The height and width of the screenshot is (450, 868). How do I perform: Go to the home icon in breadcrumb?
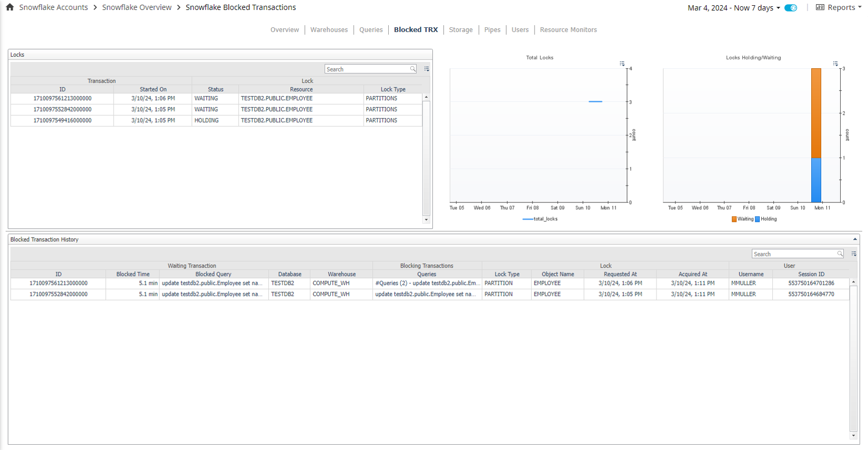tap(10, 7)
